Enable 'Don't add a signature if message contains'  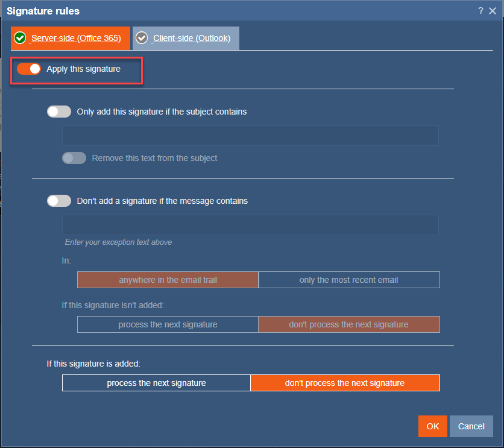point(59,201)
